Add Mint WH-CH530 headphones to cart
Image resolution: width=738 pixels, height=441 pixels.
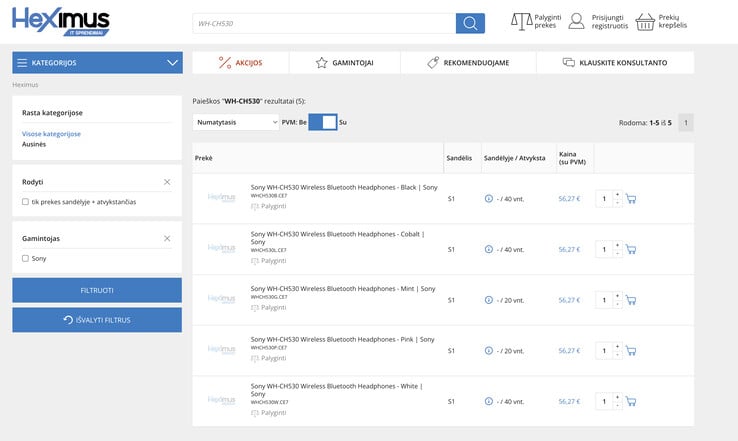(631, 300)
